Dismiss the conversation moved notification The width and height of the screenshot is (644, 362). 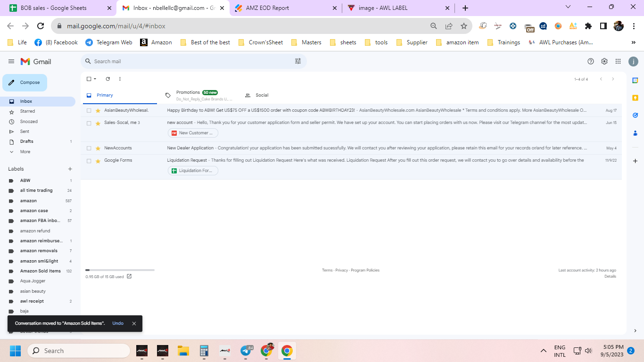click(134, 323)
